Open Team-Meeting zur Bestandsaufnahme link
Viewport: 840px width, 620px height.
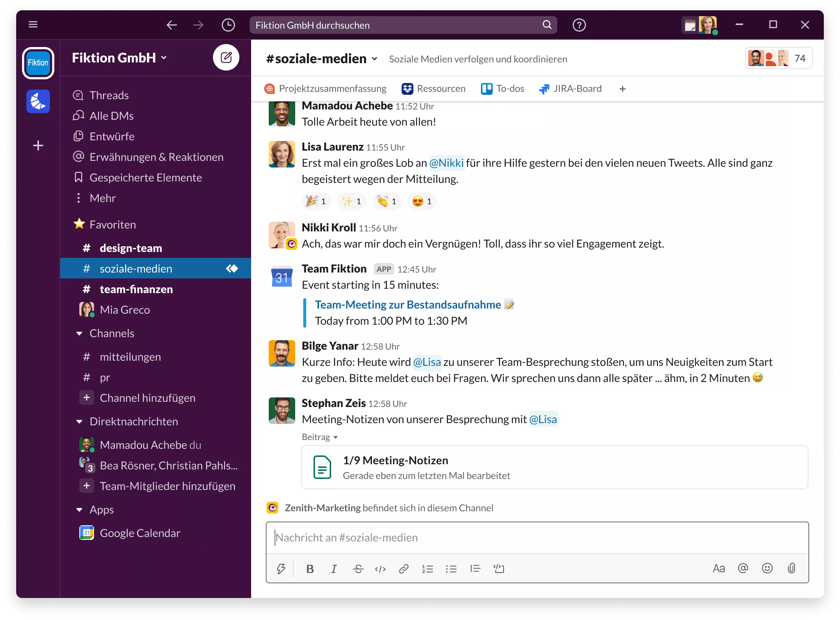pos(408,304)
